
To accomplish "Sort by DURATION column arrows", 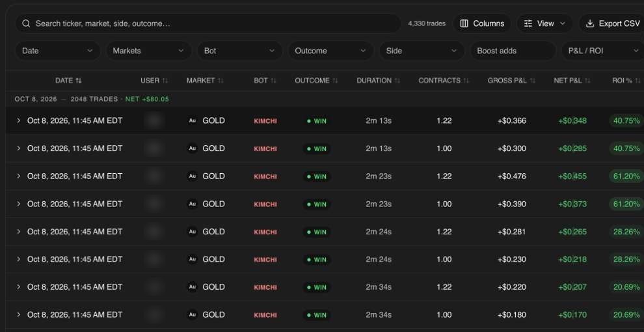I will [x=397, y=81].
